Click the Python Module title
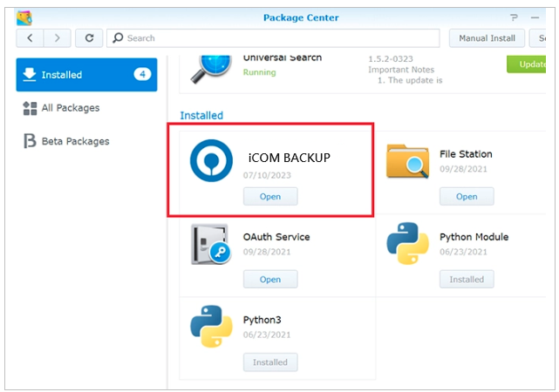This screenshot has width=559, height=392. [474, 237]
